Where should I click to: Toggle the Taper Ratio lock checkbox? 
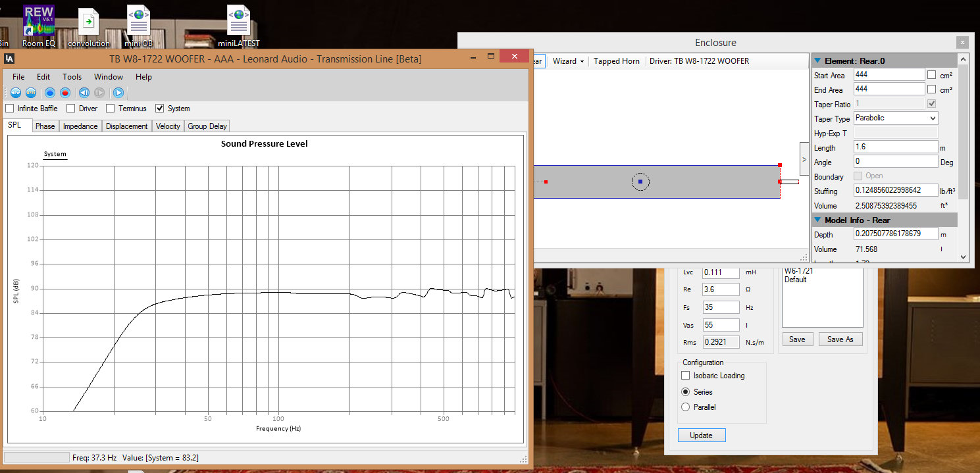click(x=931, y=104)
